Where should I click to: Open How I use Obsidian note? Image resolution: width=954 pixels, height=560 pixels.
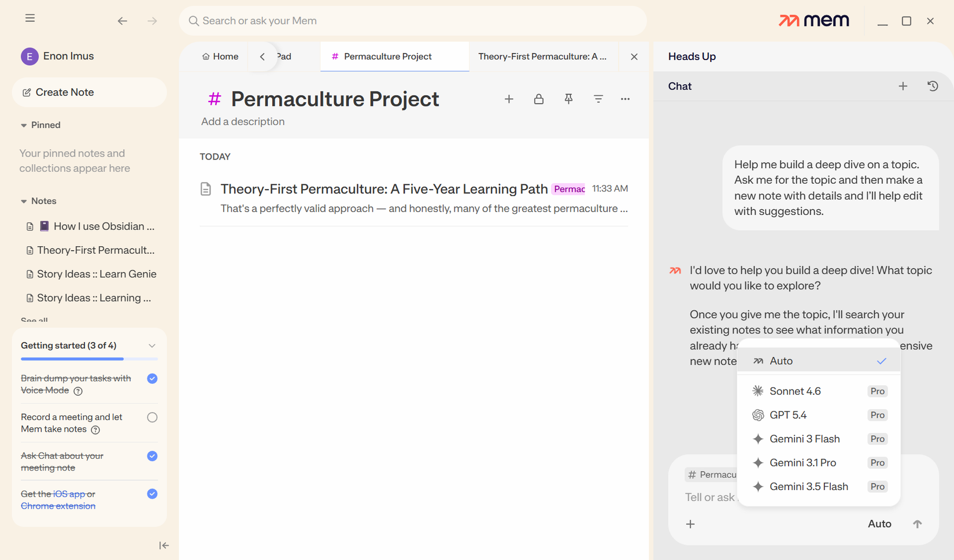[91, 227]
